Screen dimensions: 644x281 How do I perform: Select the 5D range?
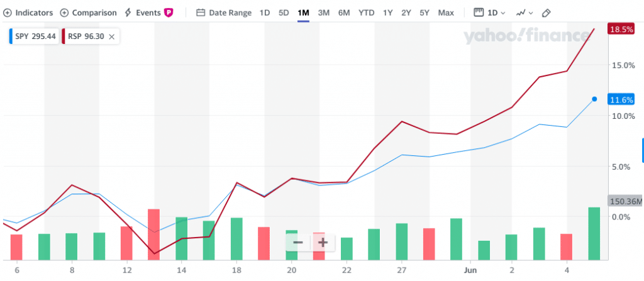pyautogui.click(x=284, y=13)
